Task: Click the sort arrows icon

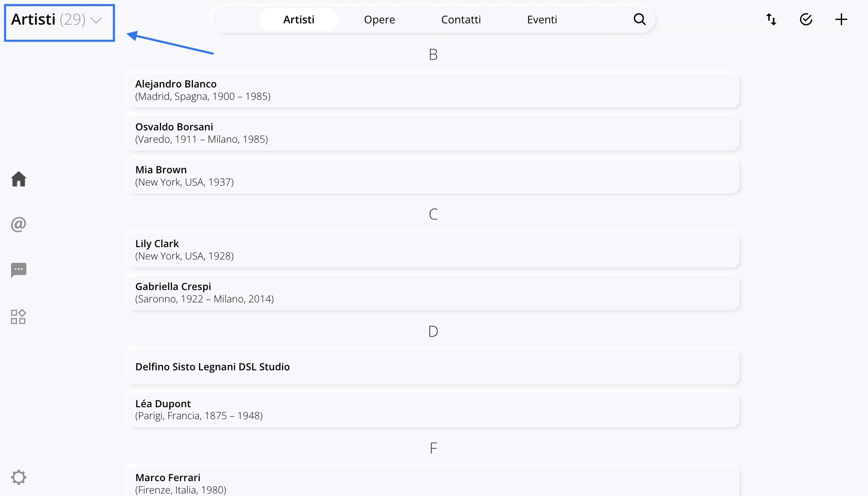Action: pos(771,19)
